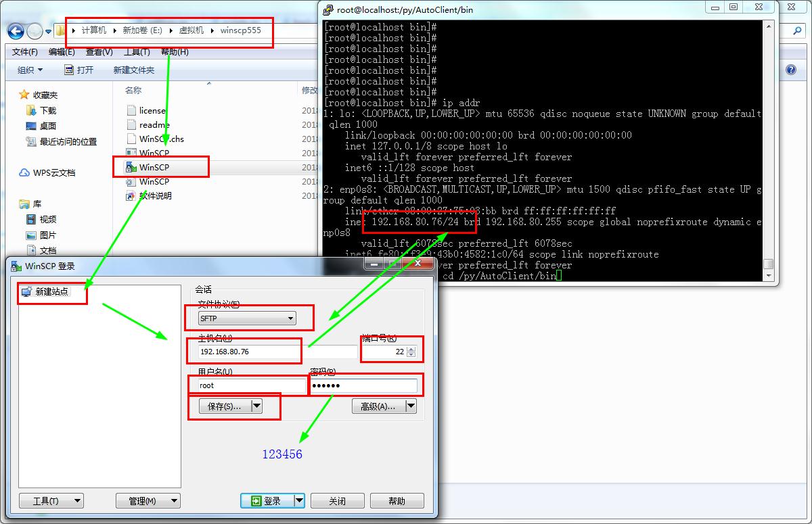The image size is (812, 524).
Task: Select the WinSCP.chs file in Explorer
Action: pyautogui.click(x=155, y=139)
